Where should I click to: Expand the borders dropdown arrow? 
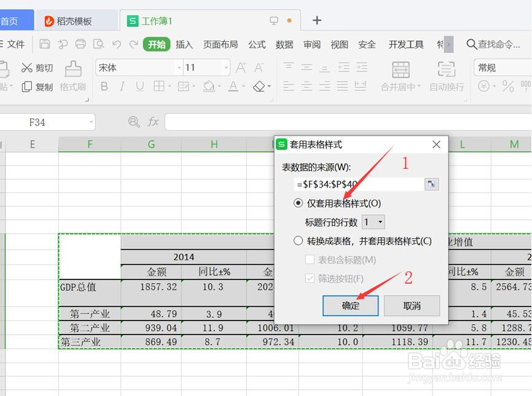169,87
